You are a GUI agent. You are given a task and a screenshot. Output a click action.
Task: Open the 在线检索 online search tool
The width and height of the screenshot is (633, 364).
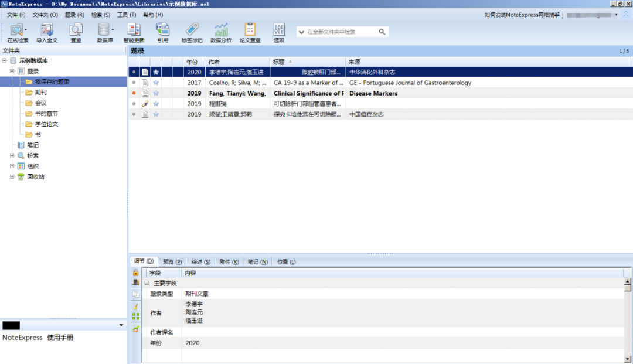pyautogui.click(x=16, y=33)
